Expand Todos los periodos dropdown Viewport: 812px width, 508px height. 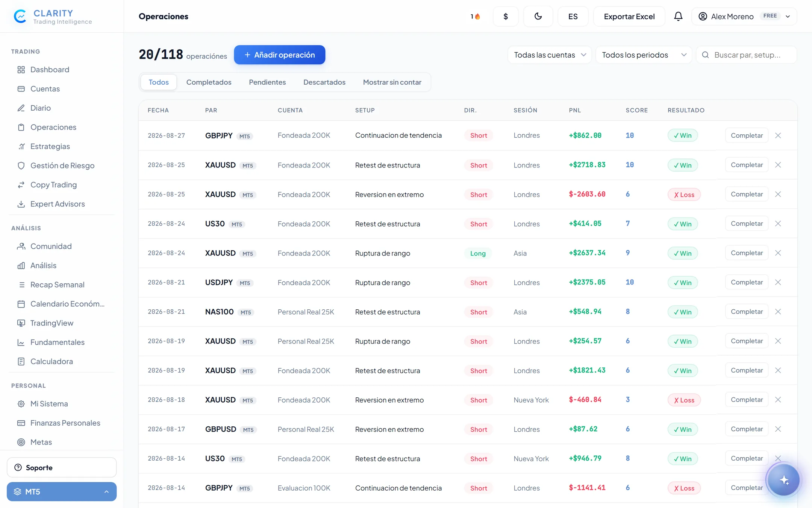(x=644, y=55)
